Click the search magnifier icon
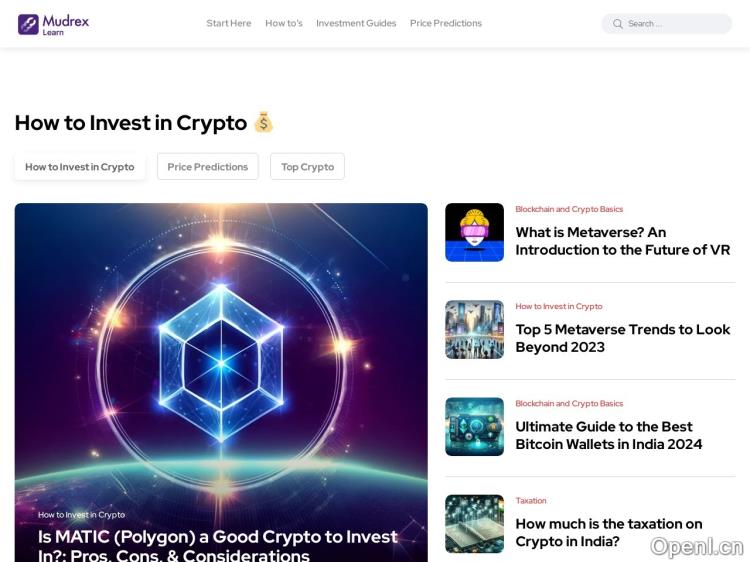 [x=618, y=23]
